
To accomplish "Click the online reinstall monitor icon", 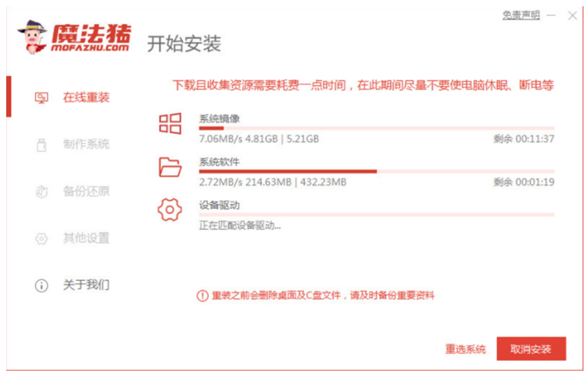I will [41, 98].
